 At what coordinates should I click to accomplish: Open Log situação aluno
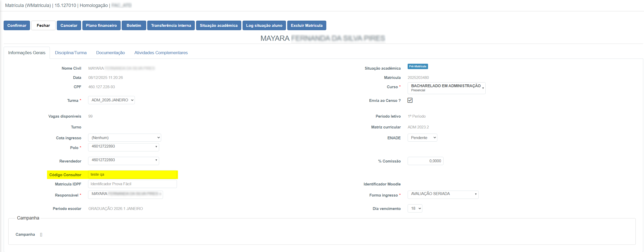(x=264, y=26)
